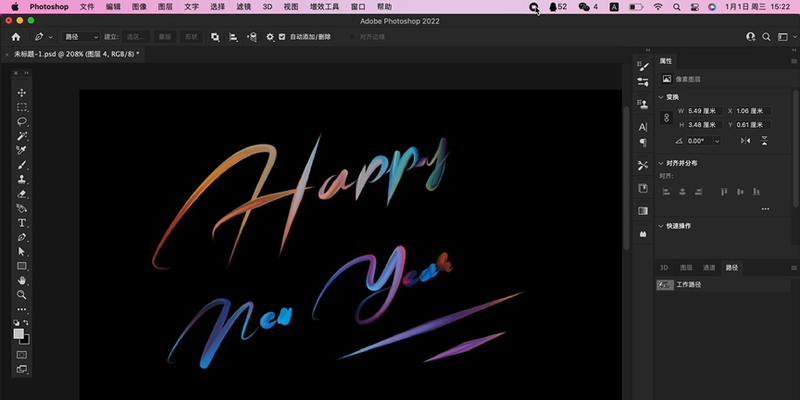Click the H height field 3.48 厘米
This screenshot has height=400, width=800.
702,124
